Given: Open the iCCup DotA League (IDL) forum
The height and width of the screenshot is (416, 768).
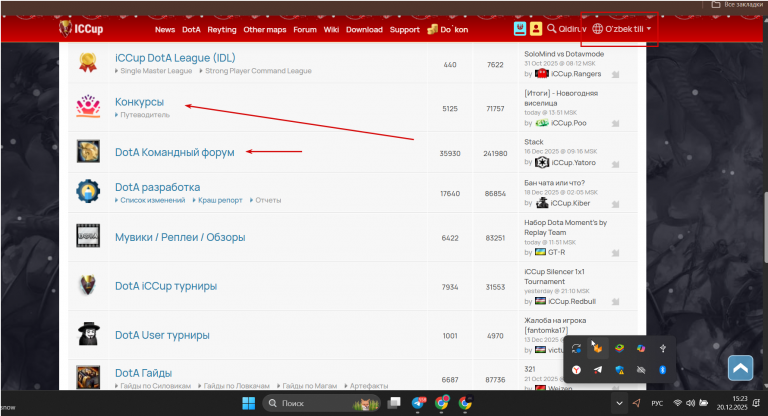Looking at the screenshot, I should pyautogui.click(x=175, y=58).
